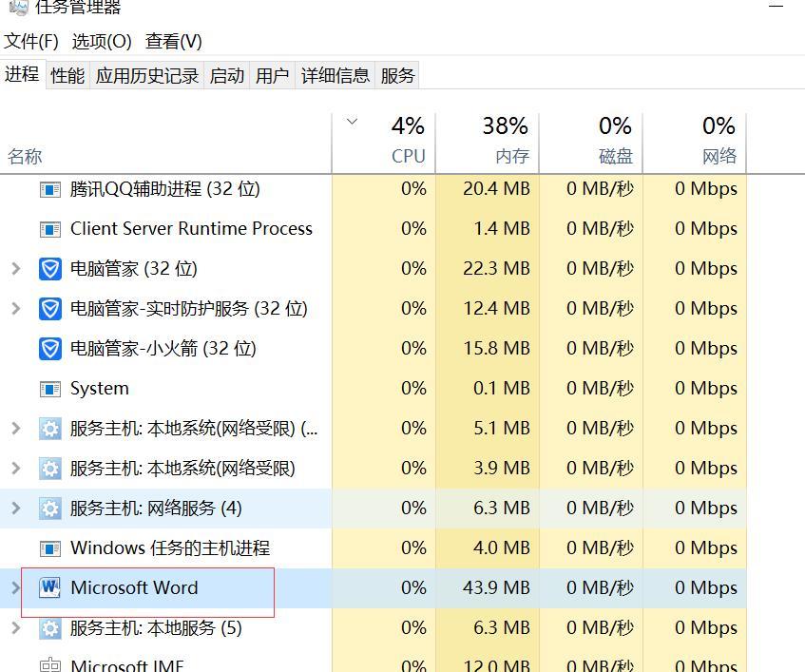Click the 服务主机: 网络服务 gear icon
This screenshot has height=672, width=805.
click(50, 508)
